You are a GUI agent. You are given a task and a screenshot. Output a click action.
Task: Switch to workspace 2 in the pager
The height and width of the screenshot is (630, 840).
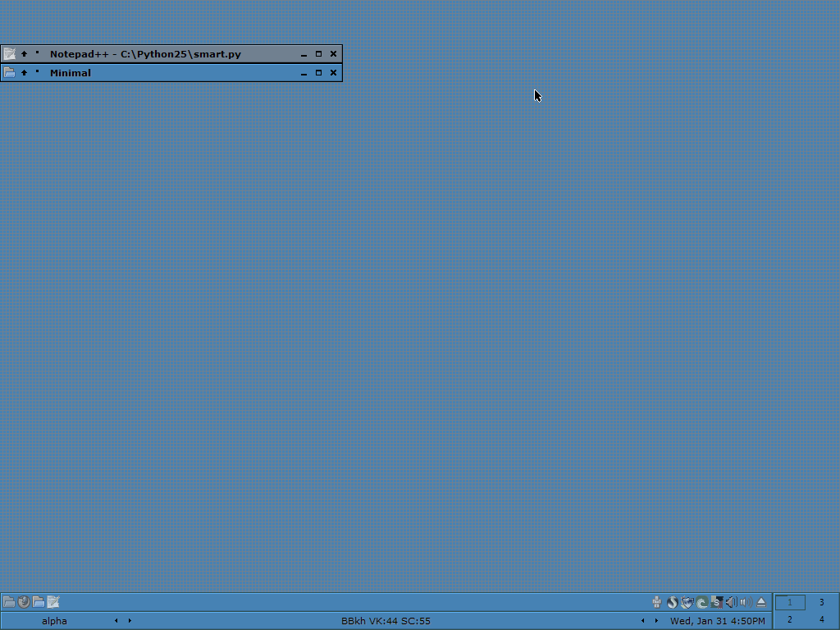click(790, 620)
